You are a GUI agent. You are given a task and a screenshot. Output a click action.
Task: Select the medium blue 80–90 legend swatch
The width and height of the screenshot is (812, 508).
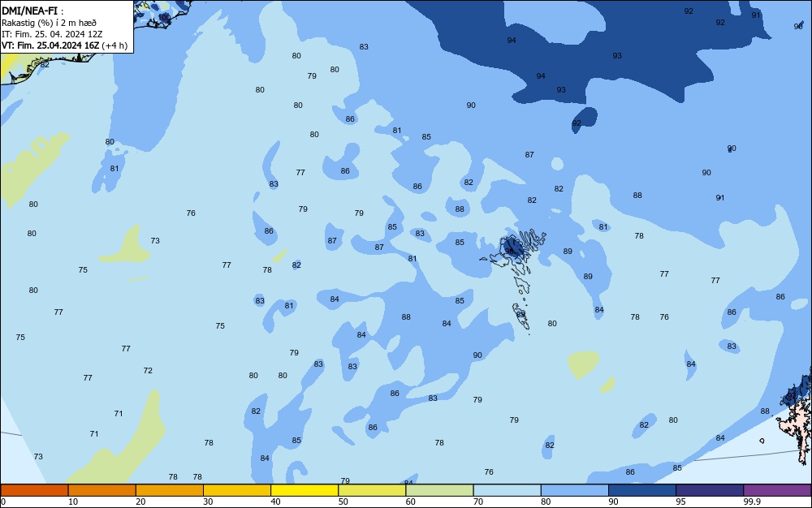tap(574, 490)
